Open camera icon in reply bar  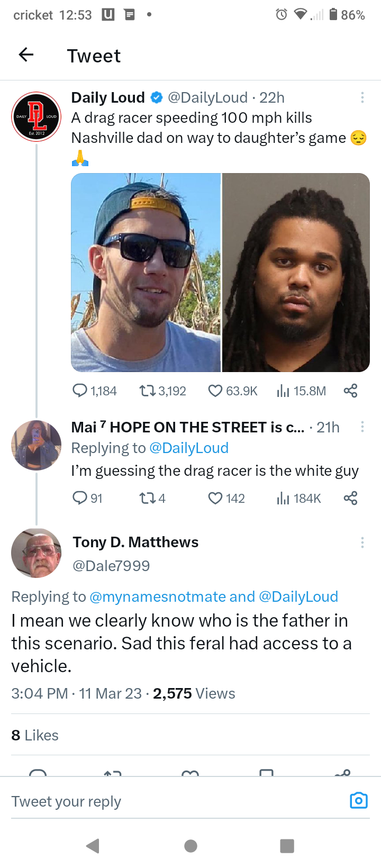pyautogui.click(x=359, y=800)
